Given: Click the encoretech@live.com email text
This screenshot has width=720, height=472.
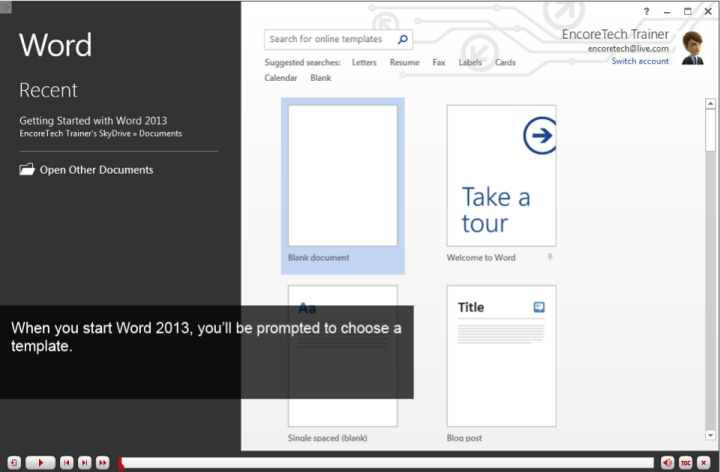Looking at the screenshot, I should pos(628,49).
